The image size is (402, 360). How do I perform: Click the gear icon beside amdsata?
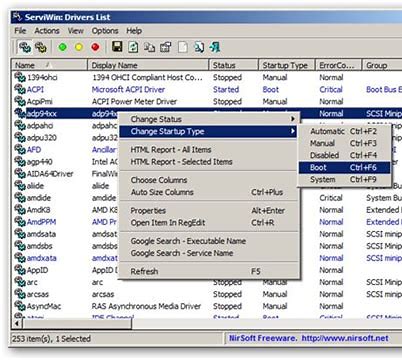[x=20, y=234]
